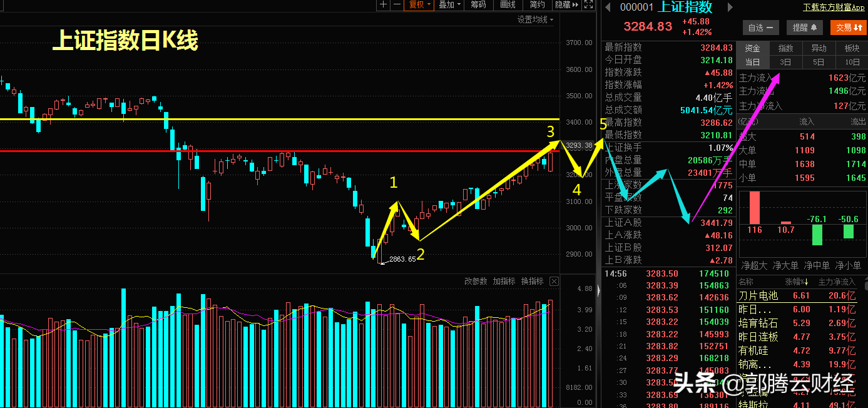Expand the chart to full screen

pos(588,5)
